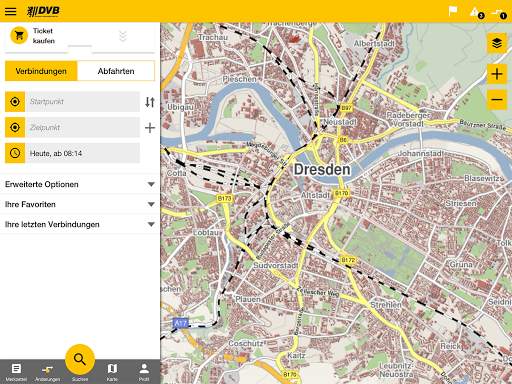Click the shopping cart ticket icon

tap(19, 35)
